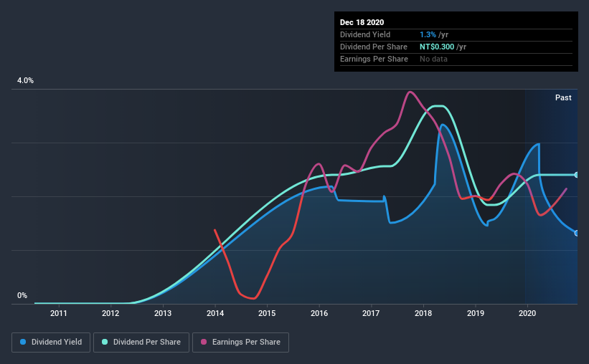Toggle the Dividend Yield legend button
The image size is (589, 364).
51,343
